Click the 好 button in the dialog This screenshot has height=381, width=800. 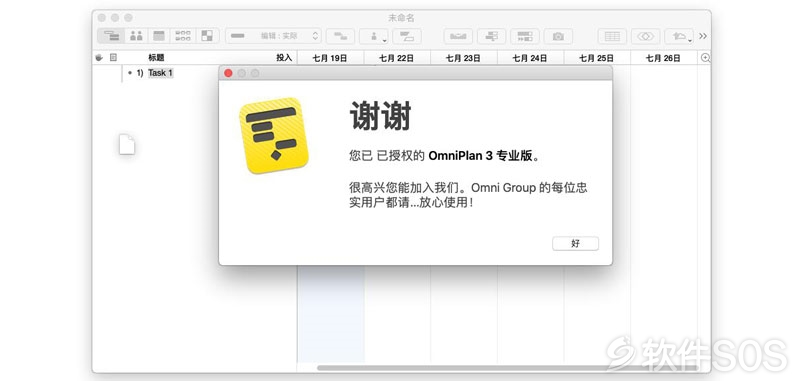click(x=575, y=243)
